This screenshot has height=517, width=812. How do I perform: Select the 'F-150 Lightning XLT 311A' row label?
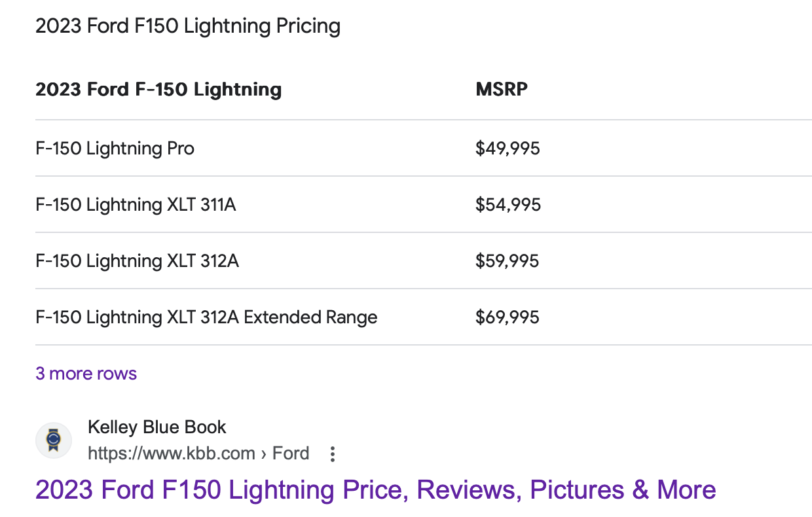136,205
